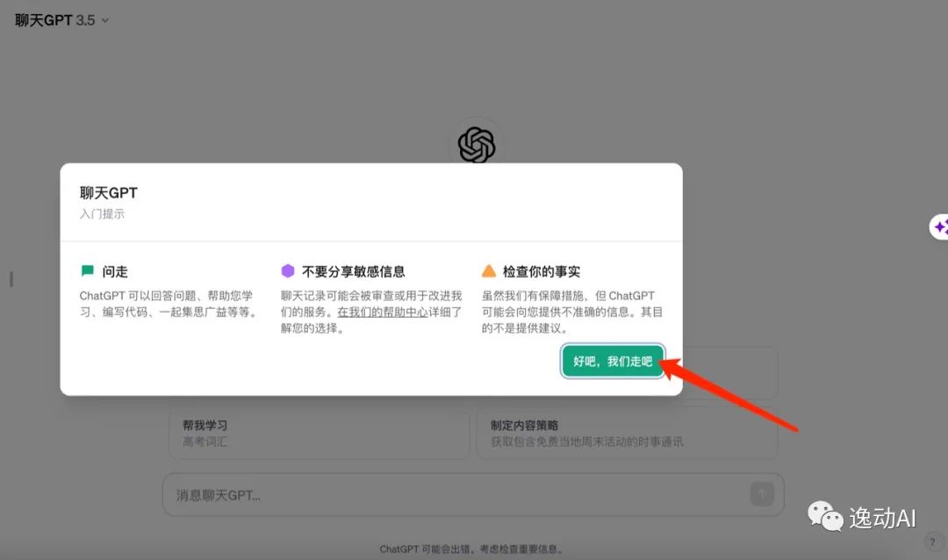Click the 问走 heading text

click(115, 271)
